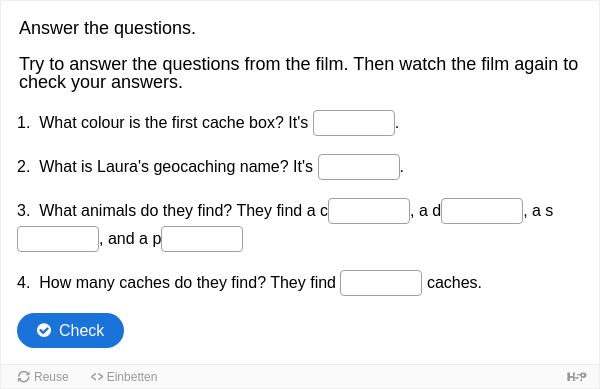Screen dimensions: 600x389
Task: Select the blank after letter d
Action: tap(482, 211)
